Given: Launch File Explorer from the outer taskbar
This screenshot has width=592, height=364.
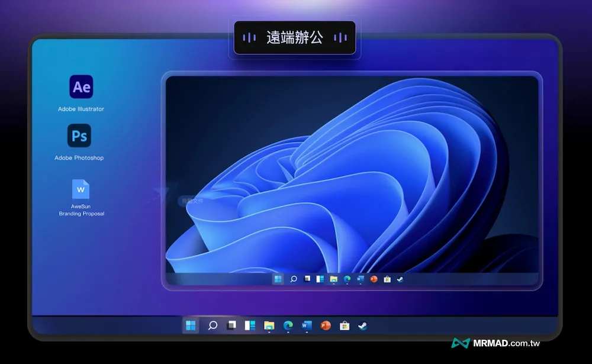Looking at the screenshot, I should 269,325.
